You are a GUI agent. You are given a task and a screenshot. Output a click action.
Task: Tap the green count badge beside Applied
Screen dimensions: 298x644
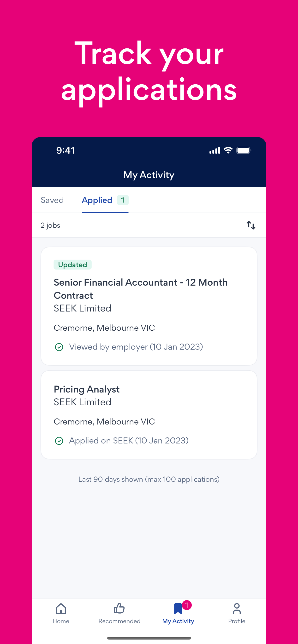click(x=123, y=200)
